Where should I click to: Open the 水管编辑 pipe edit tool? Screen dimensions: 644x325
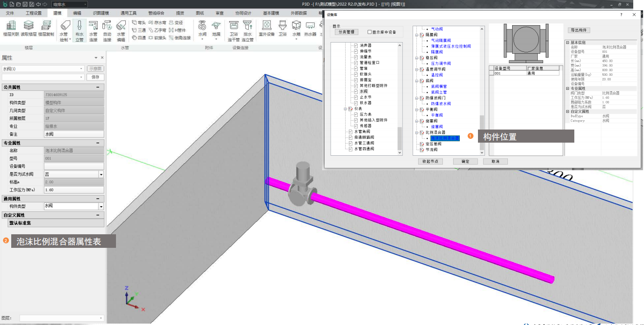[x=121, y=30]
